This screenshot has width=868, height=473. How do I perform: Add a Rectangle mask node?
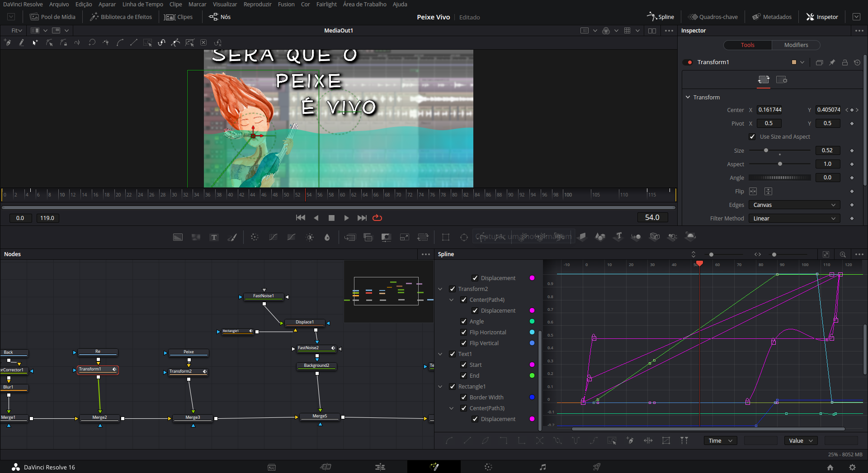pyautogui.click(x=446, y=237)
